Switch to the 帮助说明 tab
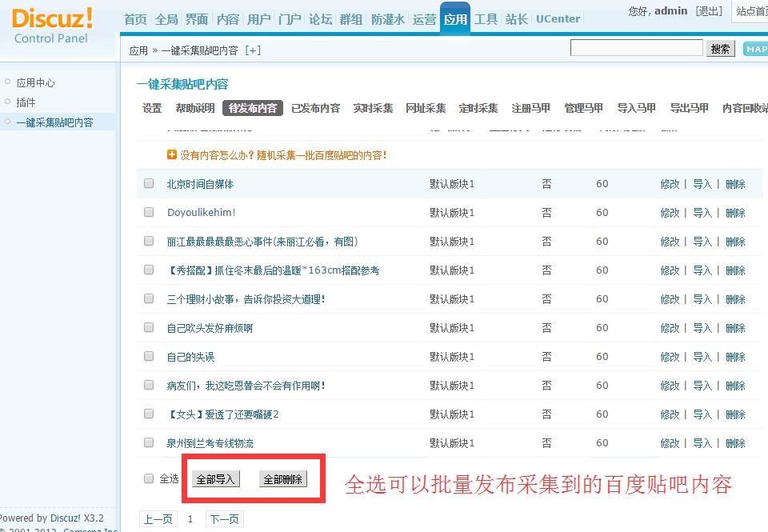This screenshot has width=768, height=532. [x=195, y=108]
